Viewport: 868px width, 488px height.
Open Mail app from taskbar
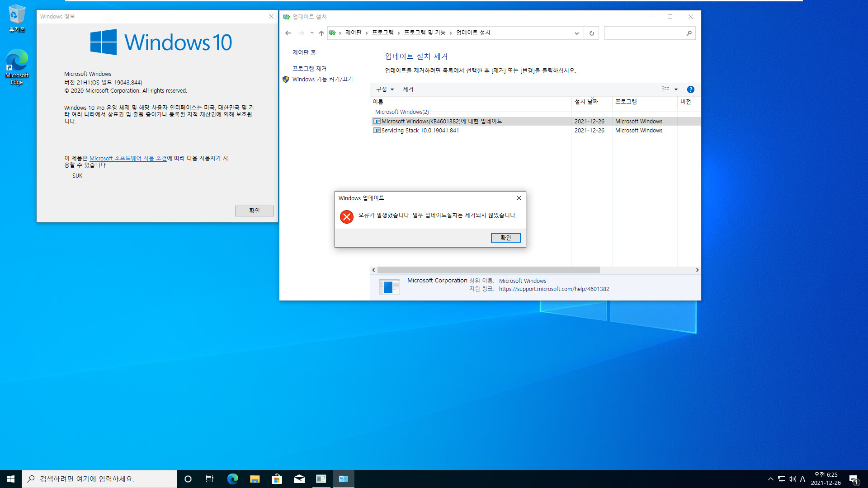tap(299, 479)
